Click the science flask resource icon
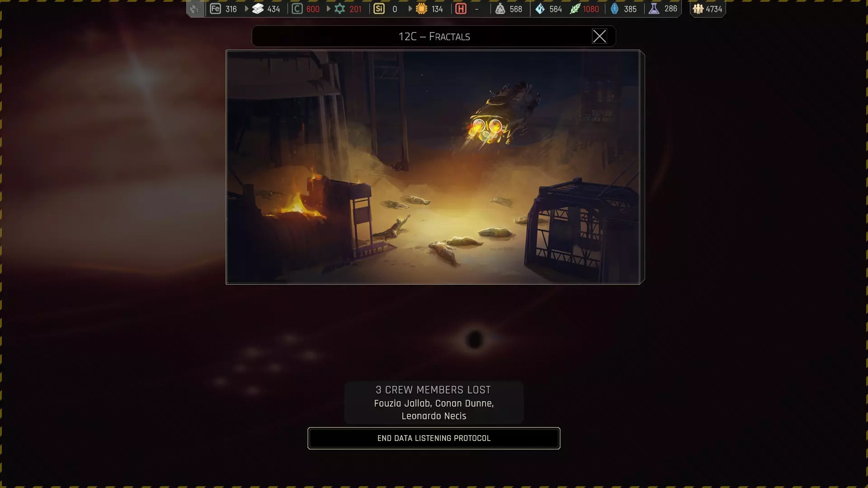Screen dimensions: 868x488 pos(654,9)
